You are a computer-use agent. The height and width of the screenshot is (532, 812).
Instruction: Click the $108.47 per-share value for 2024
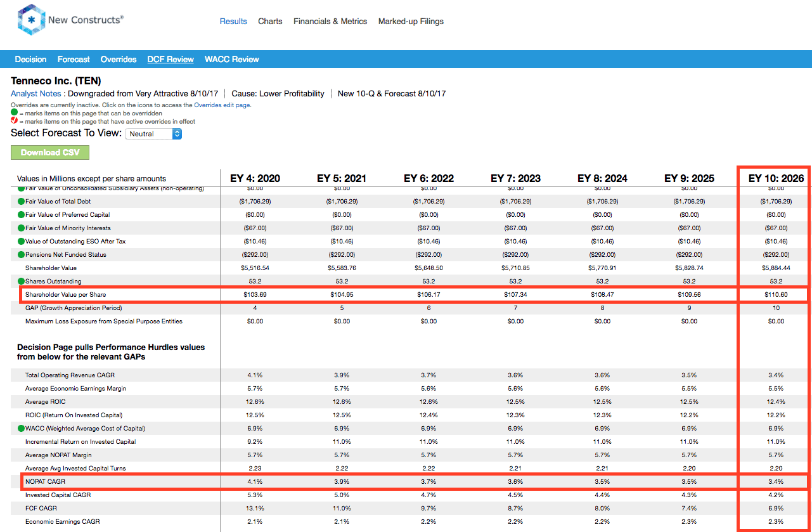click(602, 295)
